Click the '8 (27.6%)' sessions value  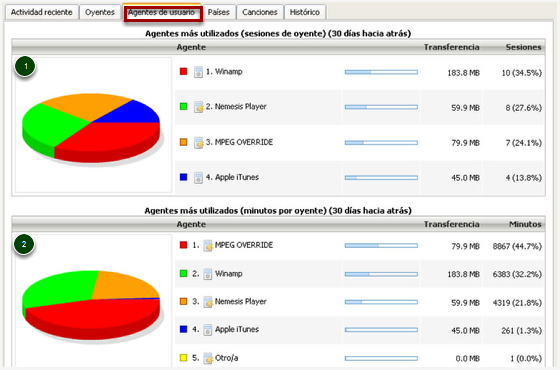(x=524, y=108)
